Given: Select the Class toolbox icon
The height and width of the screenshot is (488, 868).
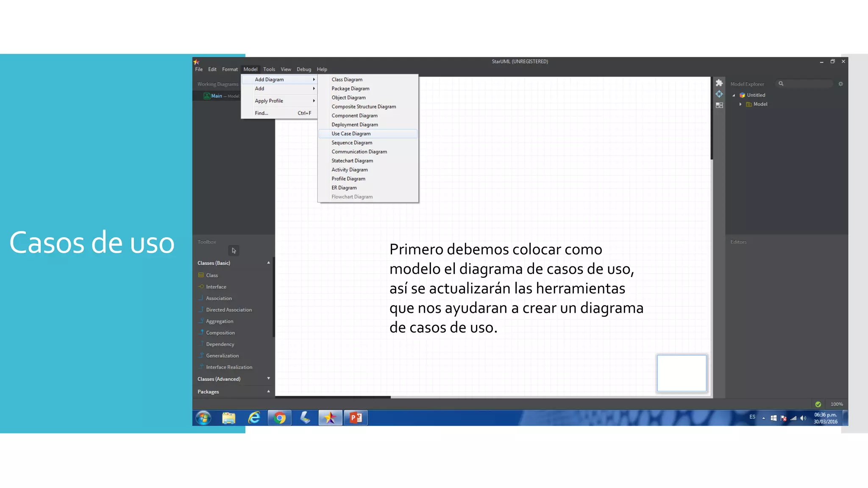Looking at the screenshot, I should [x=201, y=275].
